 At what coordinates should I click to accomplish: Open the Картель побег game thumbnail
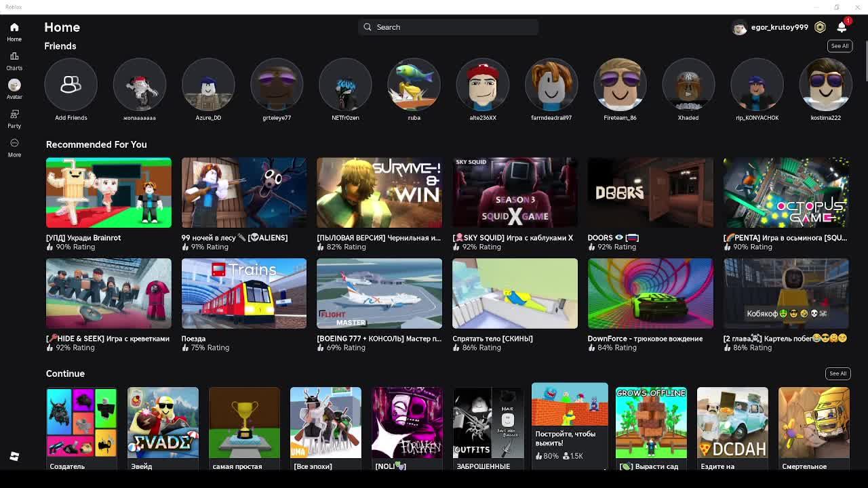coord(786,293)
